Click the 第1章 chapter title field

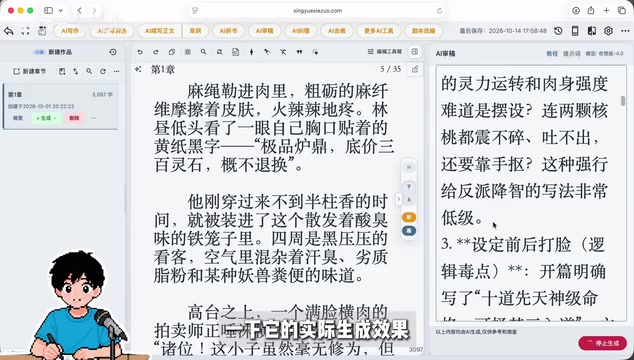(x=163, y=70)
